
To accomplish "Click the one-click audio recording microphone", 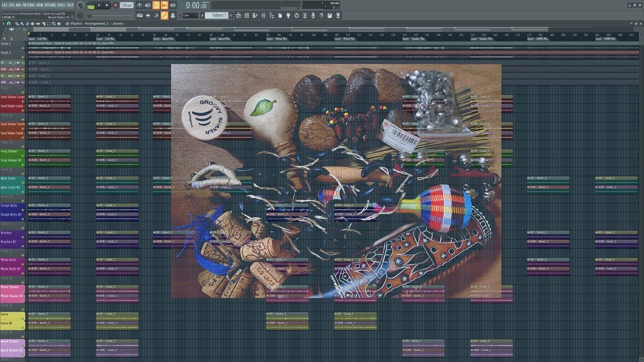I will tap(313, 16).
